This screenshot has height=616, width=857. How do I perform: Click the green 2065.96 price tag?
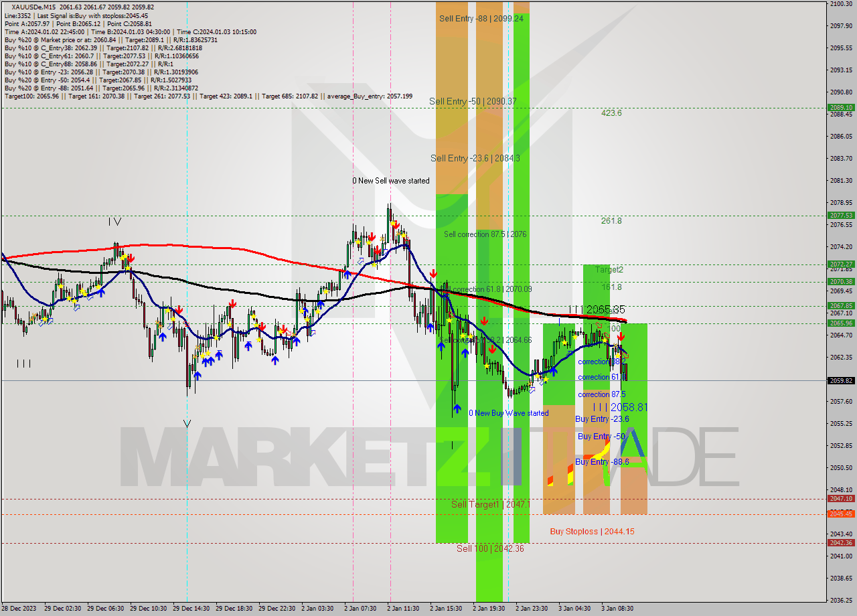pyautogui.click(x=840, y=323)
